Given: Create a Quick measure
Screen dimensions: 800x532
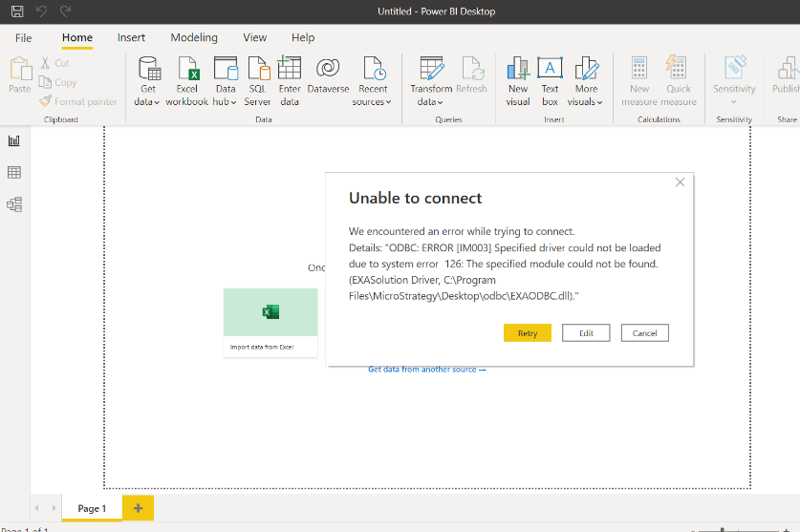Looking at the screenshot, I should coord(678,81).
